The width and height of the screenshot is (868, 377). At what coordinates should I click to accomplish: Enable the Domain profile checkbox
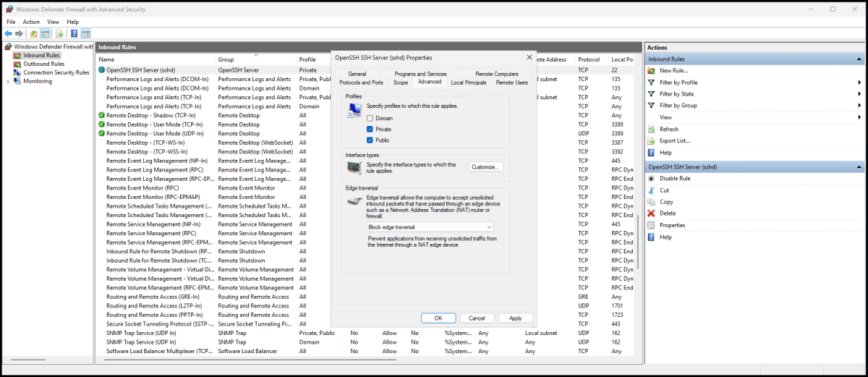click(x=370, y=118)
